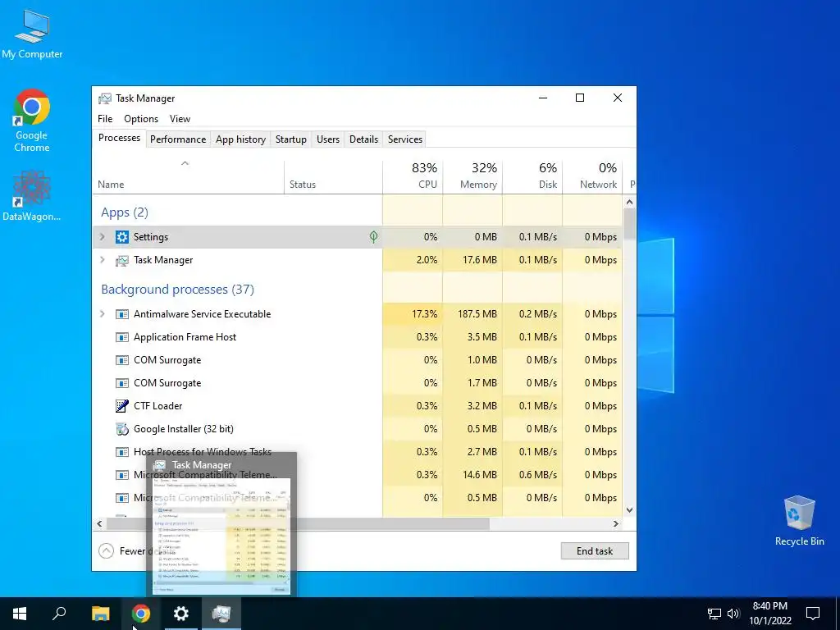The image size is (840, 630).
Task: Click the 17.3% CPU value cell
Action: pos(413,314)
